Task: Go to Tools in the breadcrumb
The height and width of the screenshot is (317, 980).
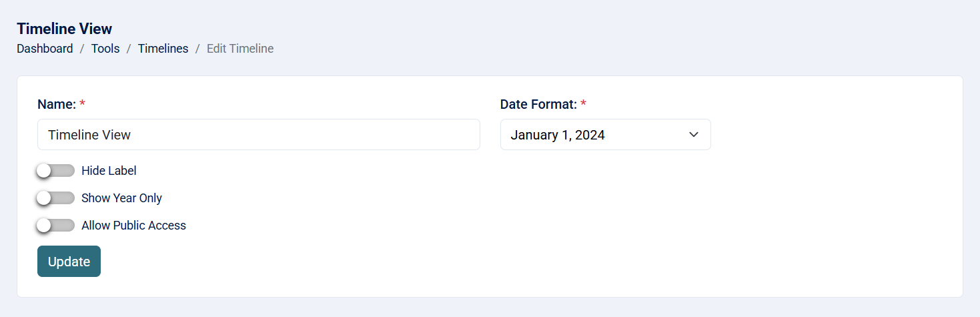Action: click(x=105, y=49)
